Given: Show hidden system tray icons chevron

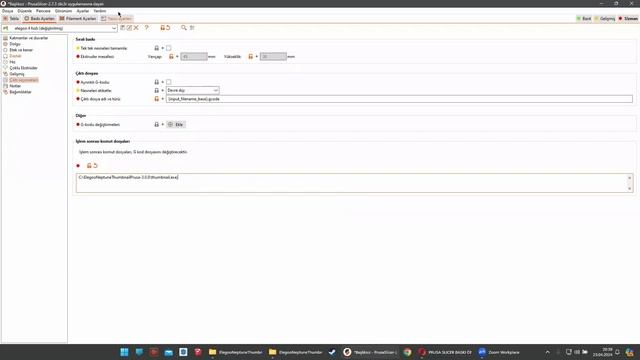Looking at the screenshot, I should [548, 352].
